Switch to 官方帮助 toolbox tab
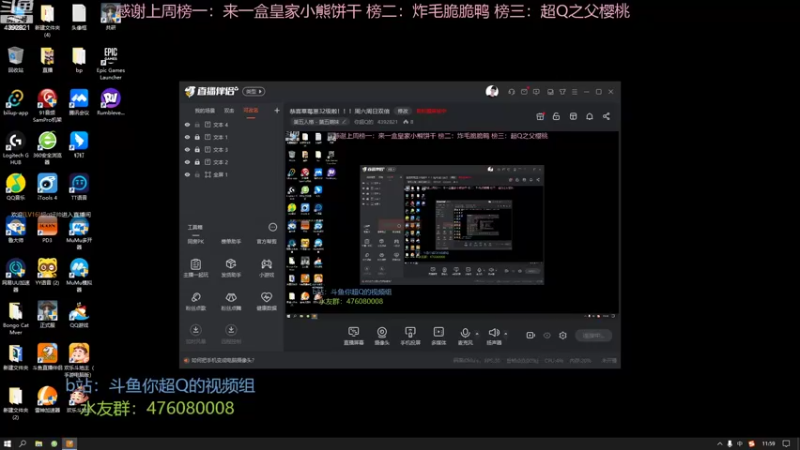Screen dimensions: 800x450 (x=266, y=241)
